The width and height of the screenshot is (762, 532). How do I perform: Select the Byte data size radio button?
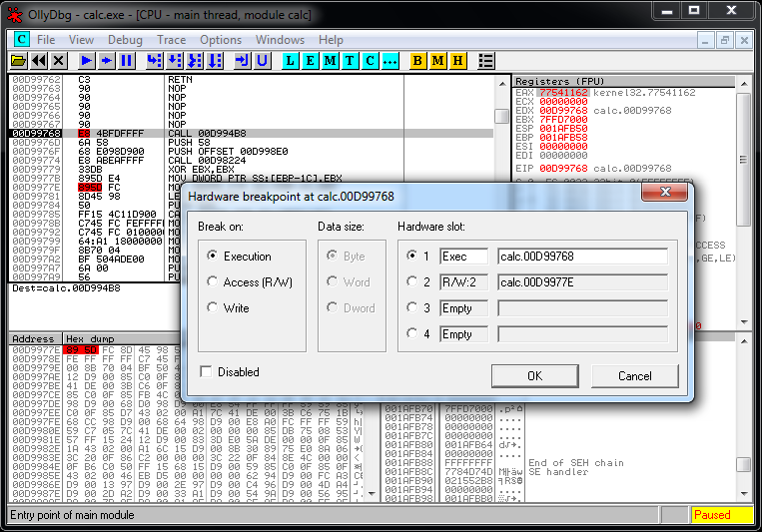pyautogui.click(x=333, y=256)
